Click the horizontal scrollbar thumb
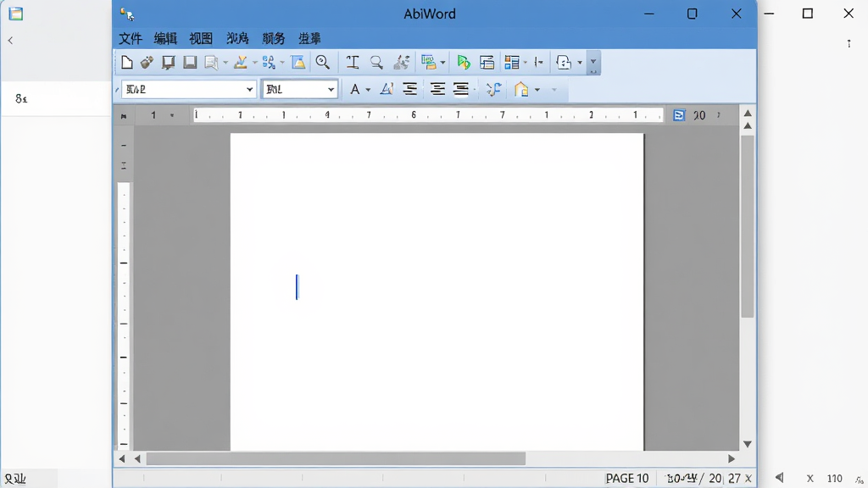This screenshot has width=868, height=488. [336, 458]
